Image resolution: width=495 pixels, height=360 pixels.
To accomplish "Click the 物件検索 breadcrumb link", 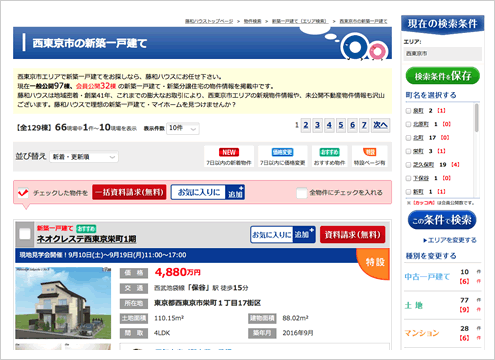I will [x=252, y=21].
